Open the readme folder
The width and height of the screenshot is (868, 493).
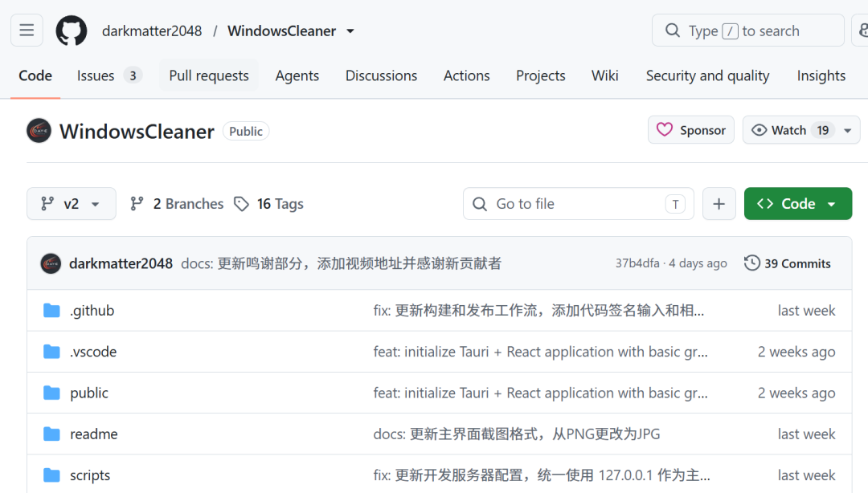[93, 434]
